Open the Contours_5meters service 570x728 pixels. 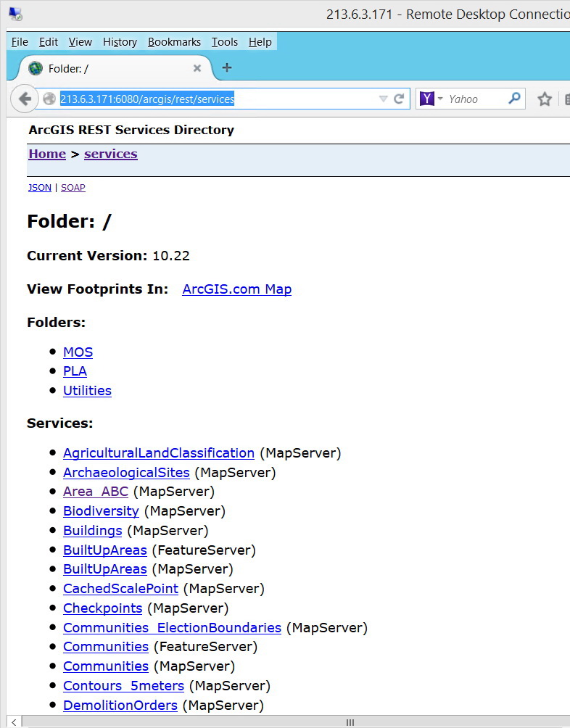tap(123, 685)
